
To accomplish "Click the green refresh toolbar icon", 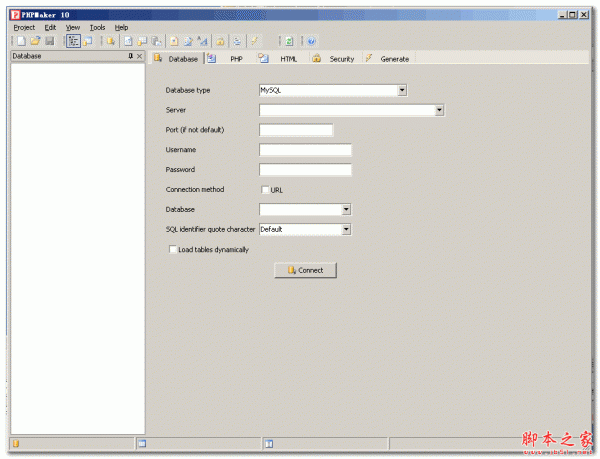I will pyautogui.click(x=289, y=41).
